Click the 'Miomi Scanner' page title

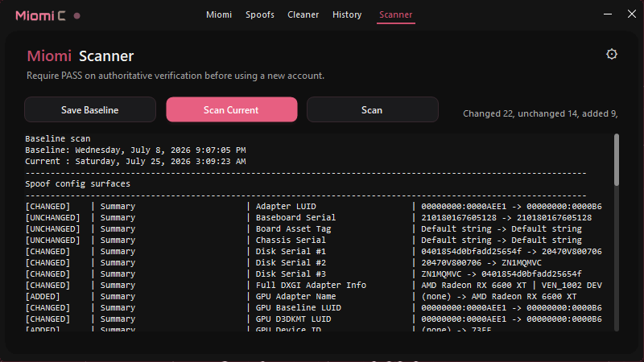pyautogui.click(x=80, y=56)
